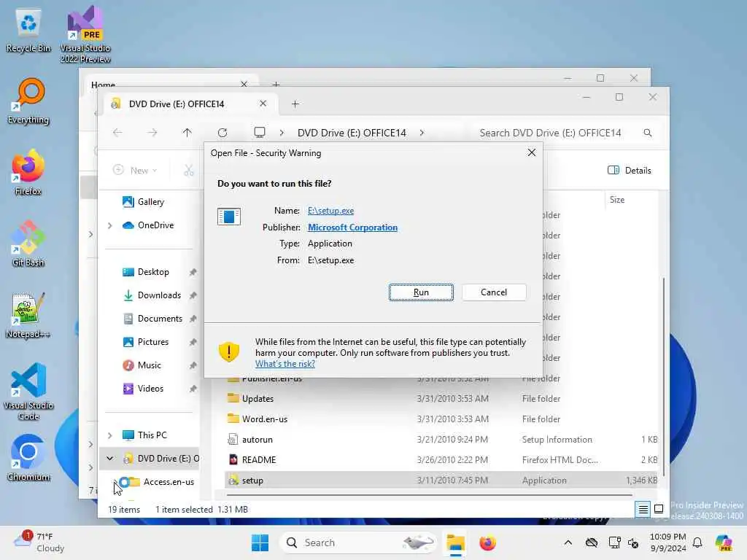Image resolution: width=747 pixels, height=560 pixels.
Task: Click the Microsoft Corporation publisher link
Action: click(352, 227)
